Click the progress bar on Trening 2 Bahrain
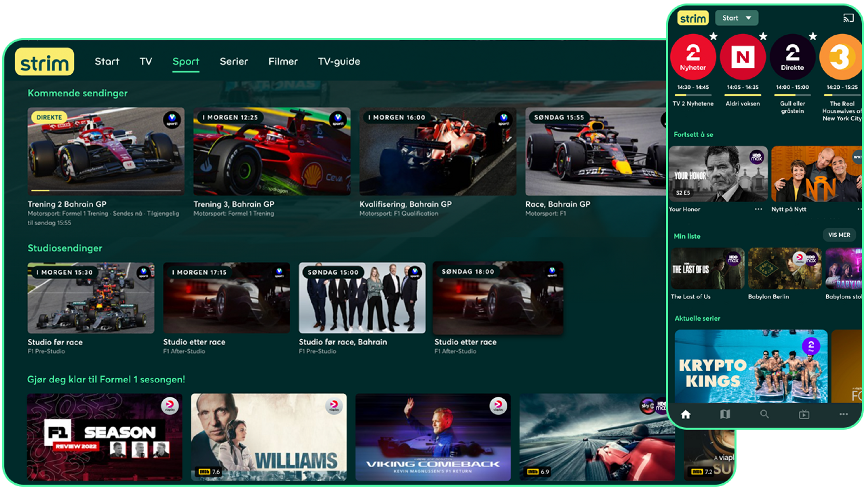 tap(106, 191)
